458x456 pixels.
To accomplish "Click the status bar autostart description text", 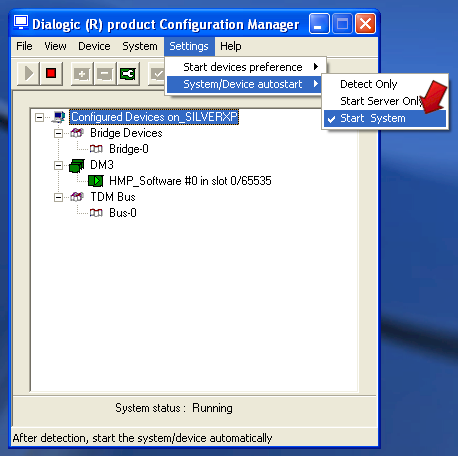I will click(x=142, y=438).
